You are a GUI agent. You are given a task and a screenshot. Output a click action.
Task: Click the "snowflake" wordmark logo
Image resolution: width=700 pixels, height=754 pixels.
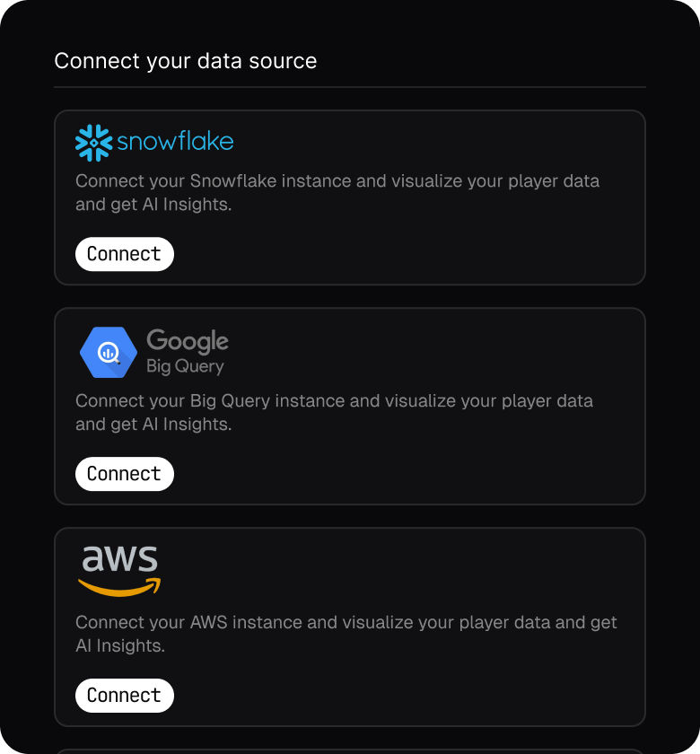pyautogui.click(x=175, y=142)
